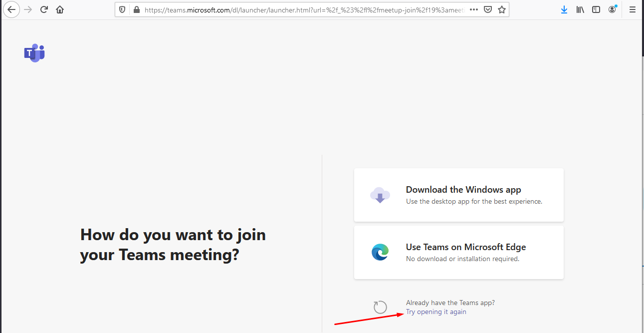Open the Firefox Library icon

point(580,9)
